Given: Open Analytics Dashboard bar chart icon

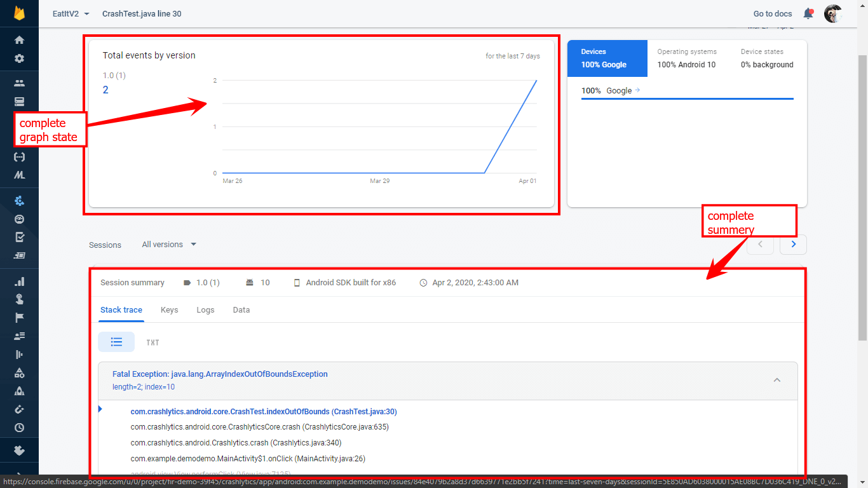Looking at the screenshot, I should (19, 281).
